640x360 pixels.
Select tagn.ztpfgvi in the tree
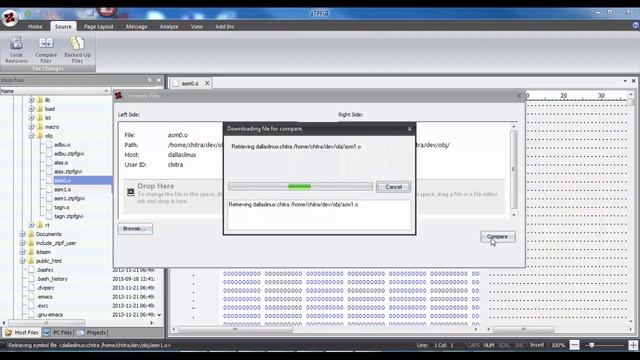coord(69,216)
